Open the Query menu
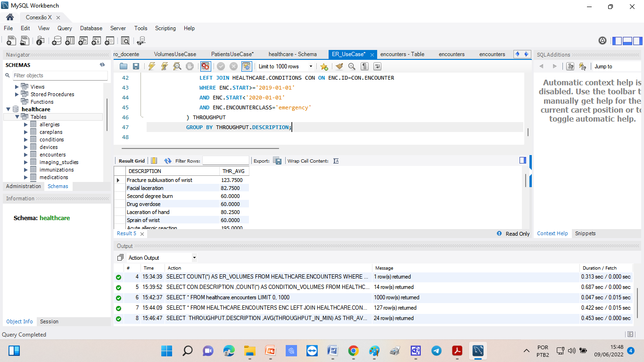Viewport: 644px width, 362px height. [65, 28]
